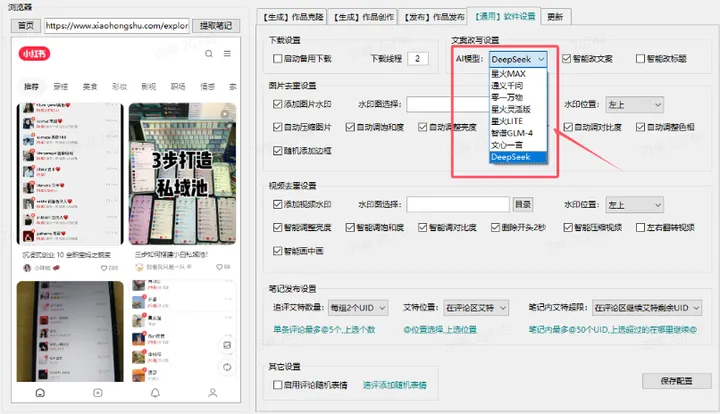This screenshot has height=414, width=720.
Task: Click 目录 button for video watermark
Action: tap(523, 205)
